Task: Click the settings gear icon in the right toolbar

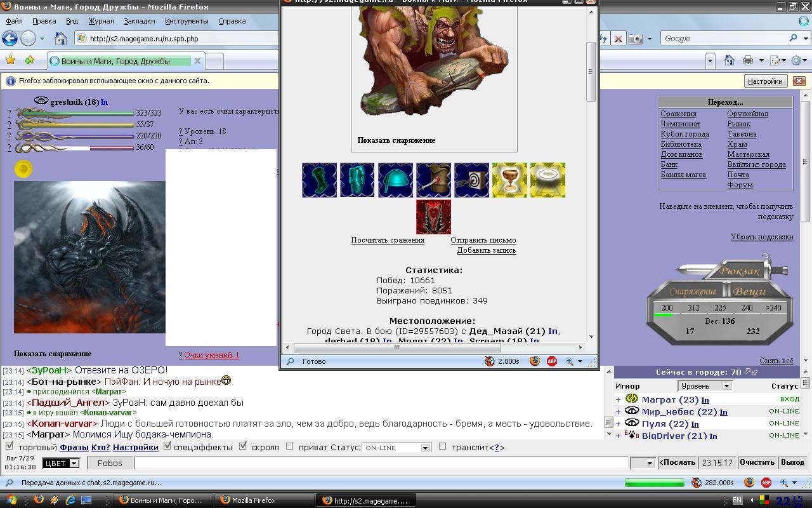Action: pos(797,60)
